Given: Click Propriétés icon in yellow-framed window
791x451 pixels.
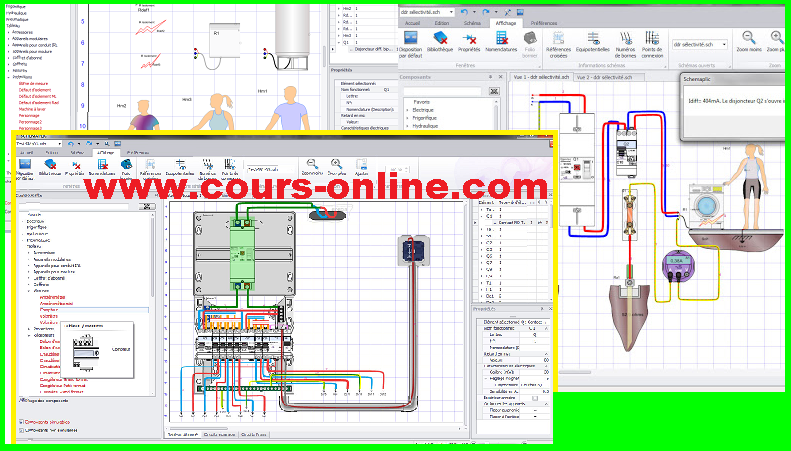Looking at the screenshot, I should point(75,164).
